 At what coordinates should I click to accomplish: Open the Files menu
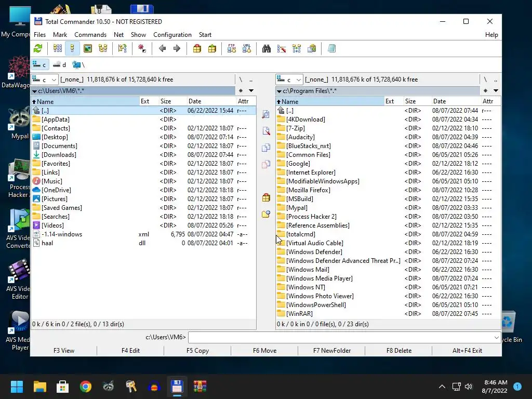pos(39,35)
